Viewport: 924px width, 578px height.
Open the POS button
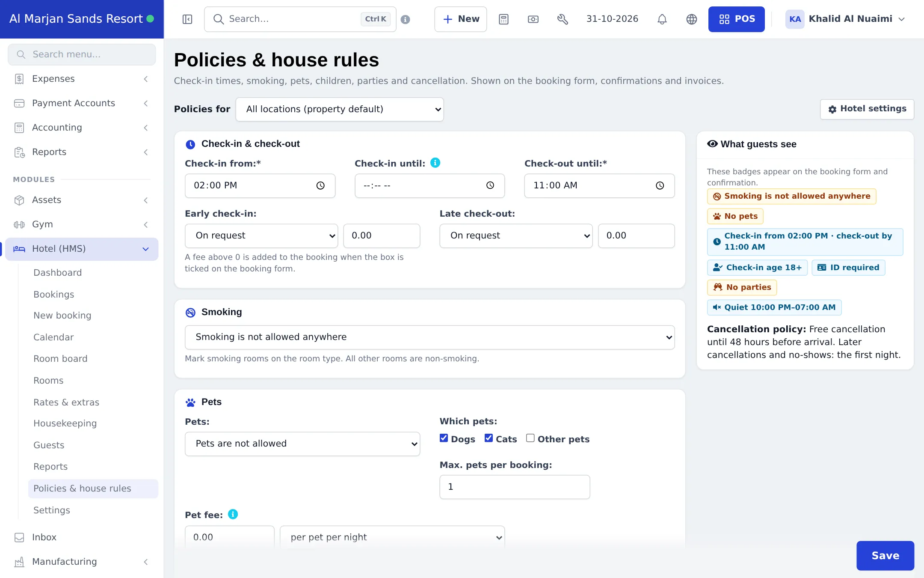(x=736, y=19)
